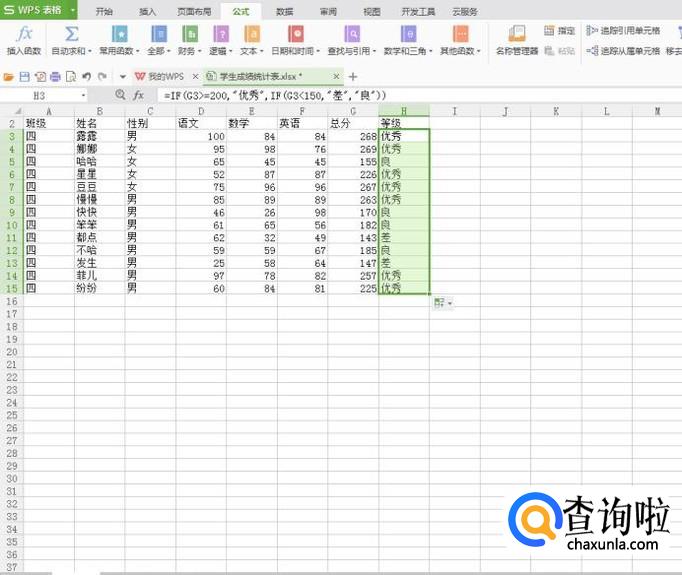This screenshot has width=682, height=575.
Task: Switch to the 视图 (View) tab
Action: 371,12
